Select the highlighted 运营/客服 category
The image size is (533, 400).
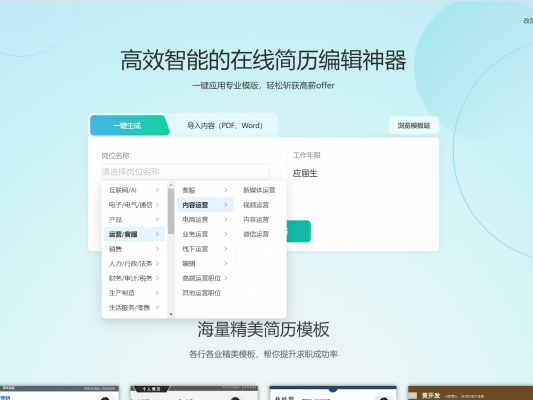point(134,234)
